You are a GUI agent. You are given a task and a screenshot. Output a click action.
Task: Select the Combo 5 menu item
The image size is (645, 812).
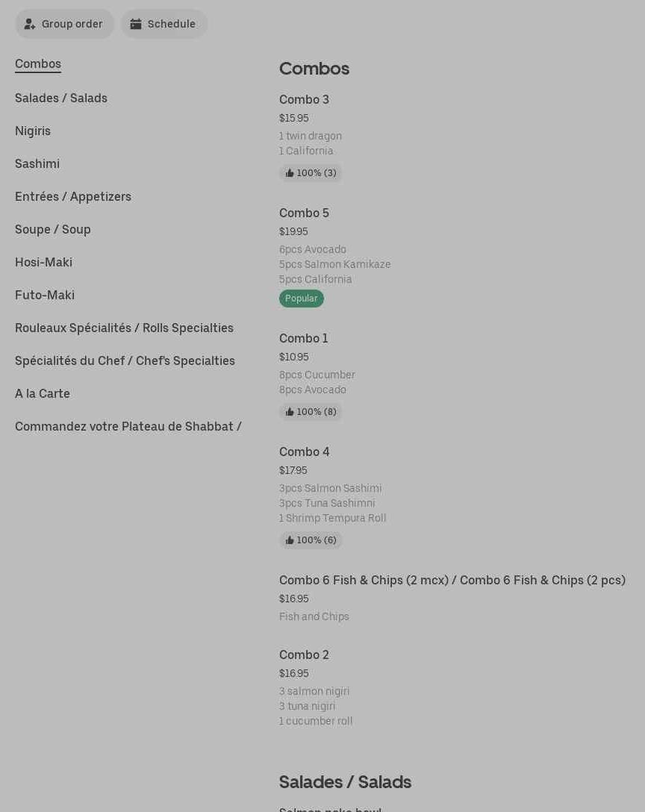tap(304, 213)
